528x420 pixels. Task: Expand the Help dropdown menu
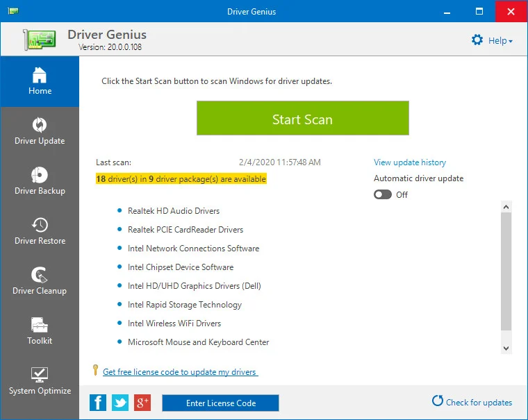coord(493,40)
